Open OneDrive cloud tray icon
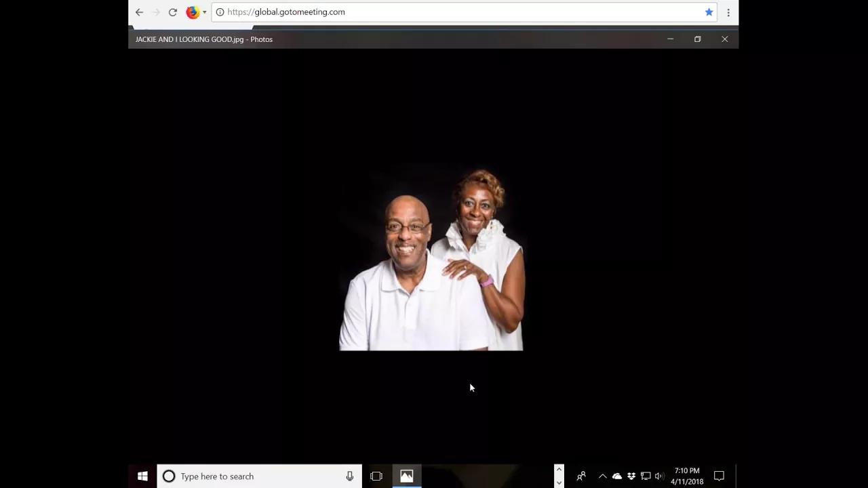 [x=617, y=476]
